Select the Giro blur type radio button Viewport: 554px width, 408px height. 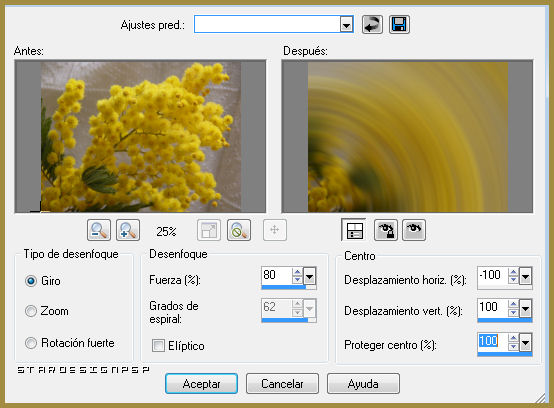[31, 281]
